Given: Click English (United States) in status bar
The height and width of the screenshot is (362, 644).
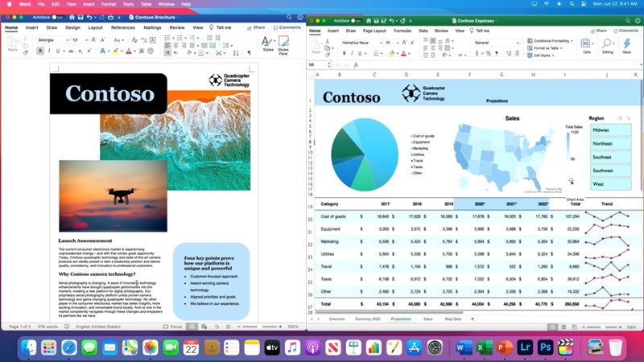Looking at the screenshot, I should pos(98,327).
